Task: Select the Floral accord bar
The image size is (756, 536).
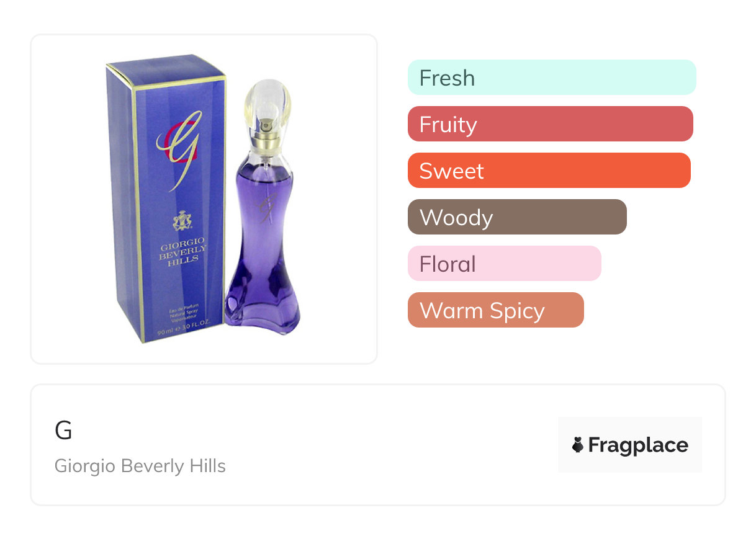Action: [x=504, y=264]
